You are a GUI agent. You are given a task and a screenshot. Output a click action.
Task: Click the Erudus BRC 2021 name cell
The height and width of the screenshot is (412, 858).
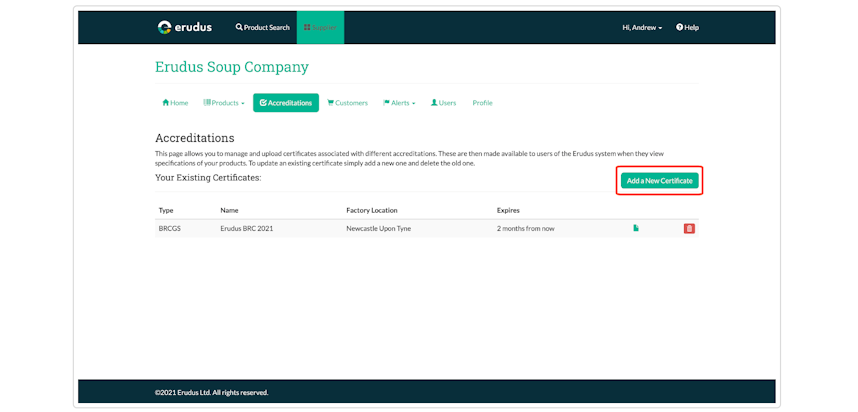click(x=246, y=229)
